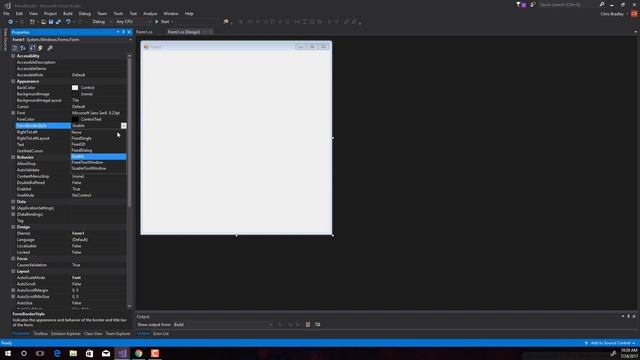Click the Save All toolbar icon
The image size is (640, 360).
[58, 22]
